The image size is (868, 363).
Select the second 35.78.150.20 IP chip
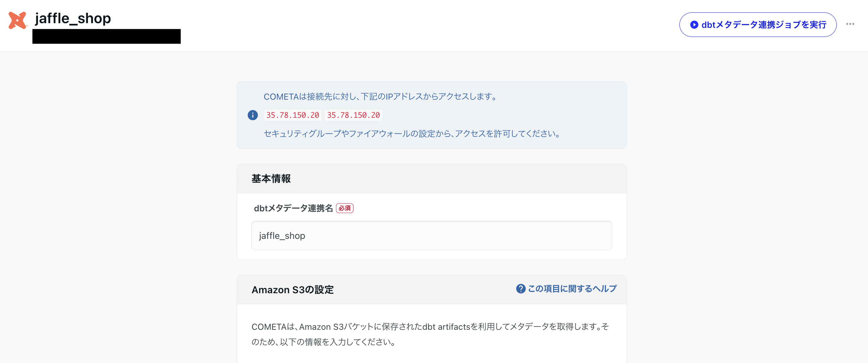tap(353, 115)
